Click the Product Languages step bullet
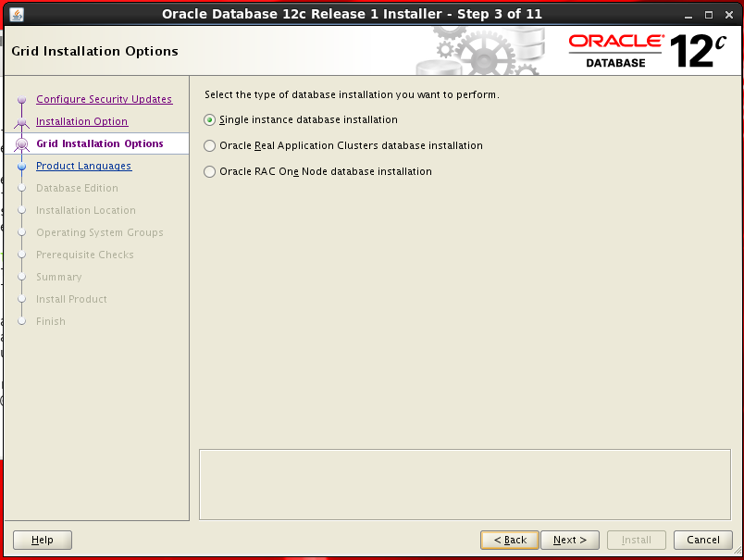Image resolution: width=744 pixels, height=560 pixels. coord(22,166)
